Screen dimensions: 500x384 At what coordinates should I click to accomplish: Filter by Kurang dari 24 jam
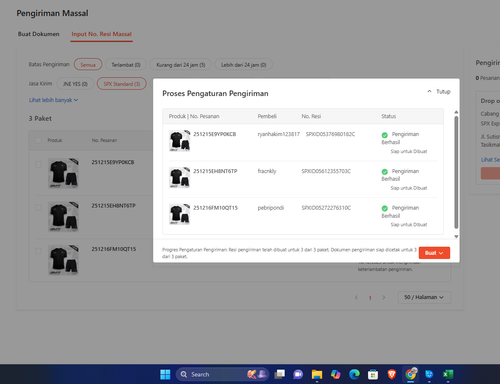181,65
